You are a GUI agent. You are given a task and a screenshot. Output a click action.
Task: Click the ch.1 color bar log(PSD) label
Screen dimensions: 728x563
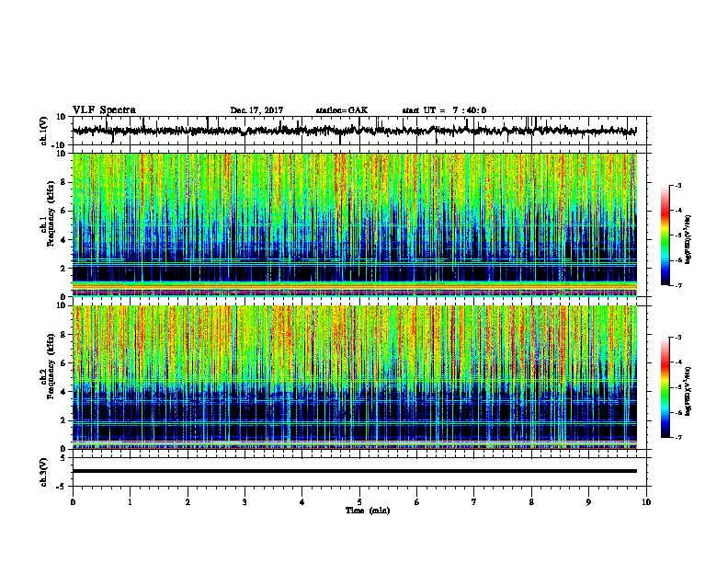688,240
